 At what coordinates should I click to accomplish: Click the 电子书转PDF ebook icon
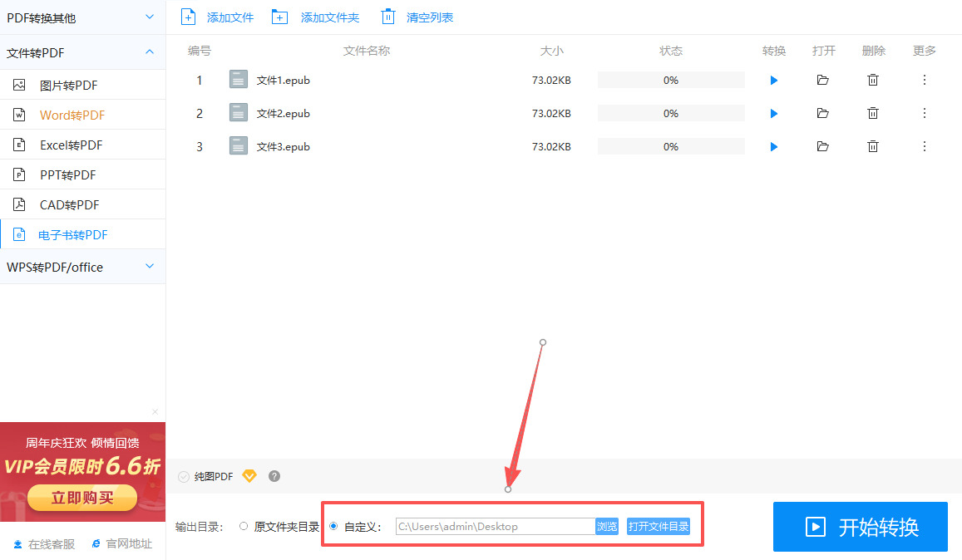(20, 235)
